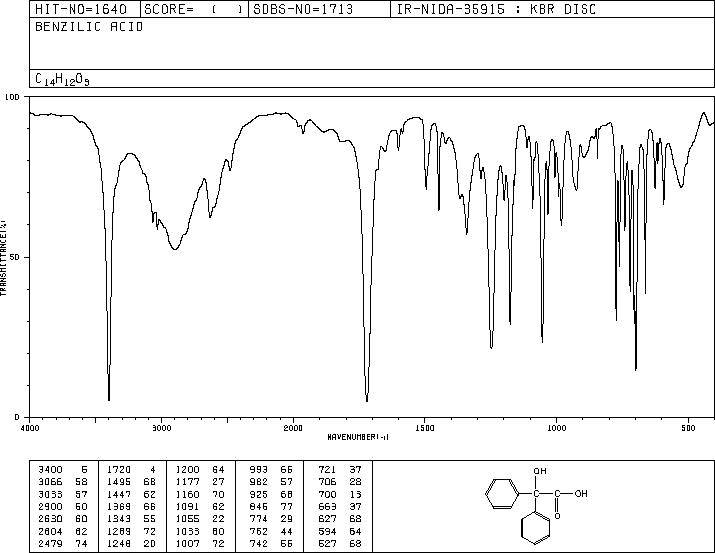
Task: Click the 1000 tick label on x-axis
Action: [x=556, y=428]
